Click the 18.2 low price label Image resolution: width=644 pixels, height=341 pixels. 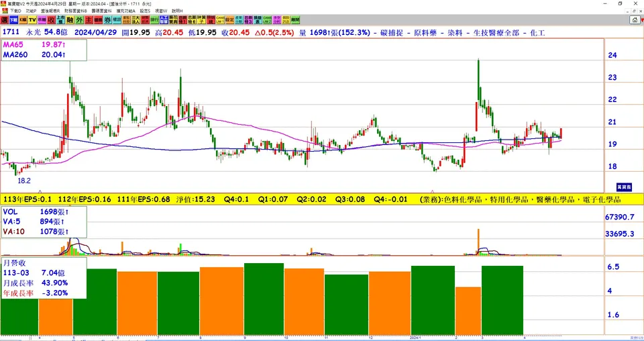[x=24, y=181]
